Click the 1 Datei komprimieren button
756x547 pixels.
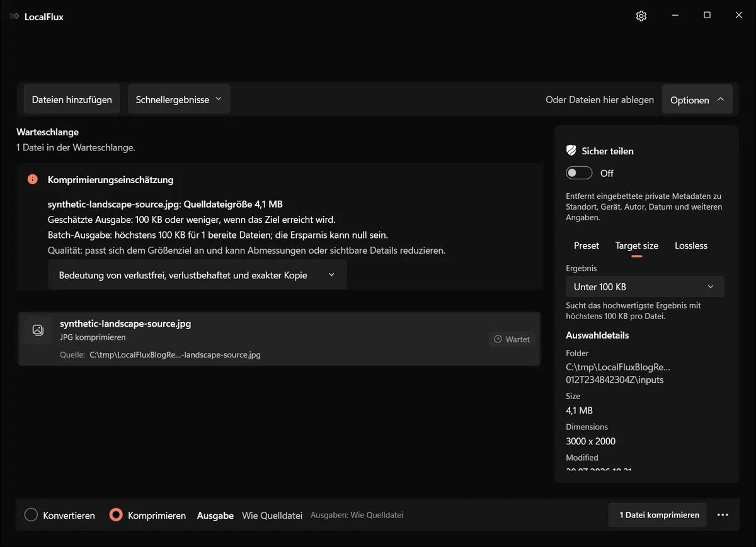click(x=659, y=515)
